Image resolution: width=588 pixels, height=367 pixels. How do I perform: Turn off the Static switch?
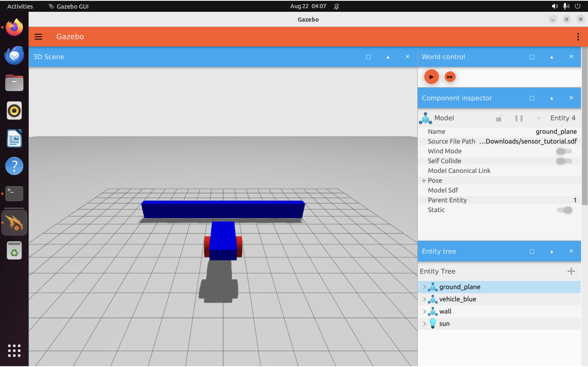[x=564, y=210]
